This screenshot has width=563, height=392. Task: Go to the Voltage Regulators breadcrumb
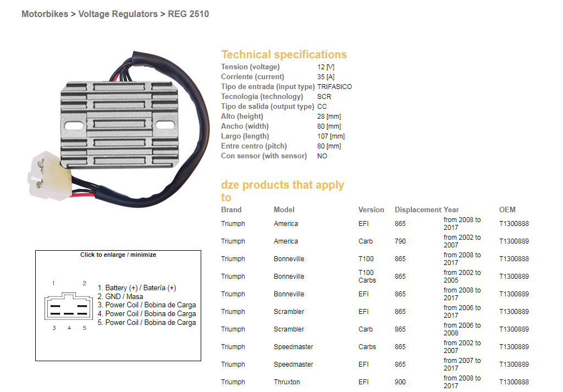click(118, 14)
